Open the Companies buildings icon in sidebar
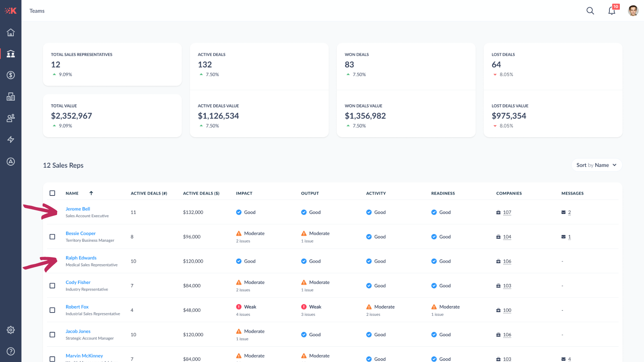The width and height of the screenshot is (644, 362). pos(10,96)
